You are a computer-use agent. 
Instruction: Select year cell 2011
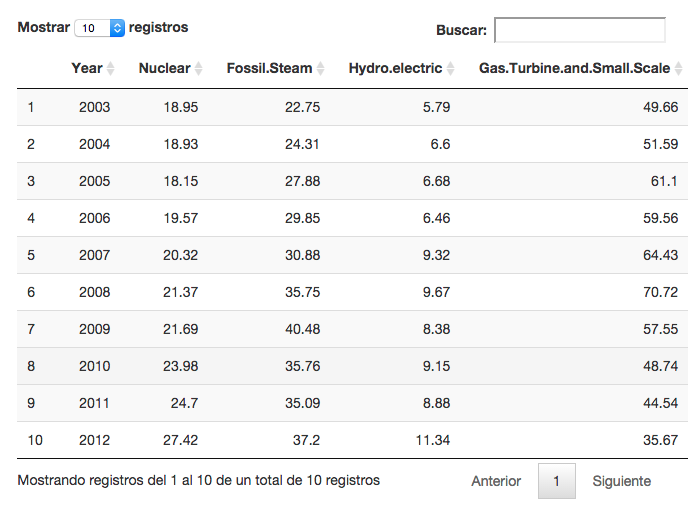coord(94,404)
